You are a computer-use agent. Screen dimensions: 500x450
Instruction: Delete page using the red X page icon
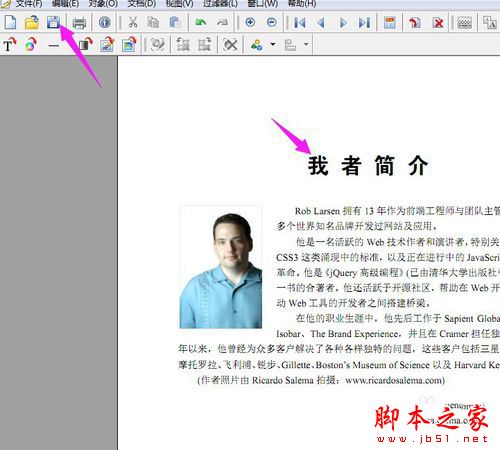[x=438, y=22]
